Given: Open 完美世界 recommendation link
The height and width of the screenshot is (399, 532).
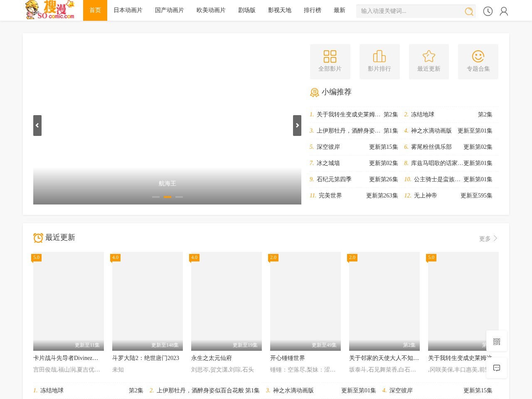Looking at the screenshot, I should (x=330, y=195).
